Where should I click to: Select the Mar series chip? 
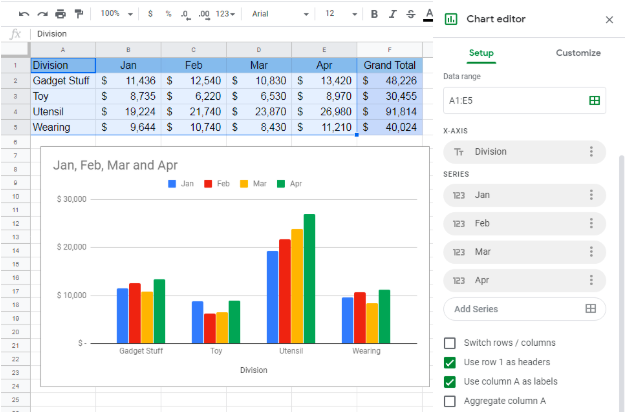tap(525, 252)
